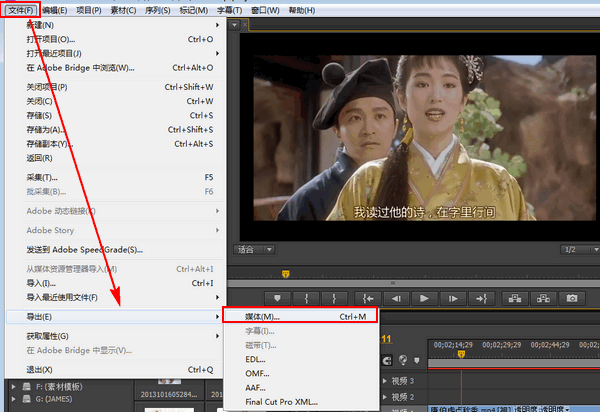This screenshot has height=412, width=600.
Task: Open the 1/2 playback resolution dropdown
Action: coord(580,250)
